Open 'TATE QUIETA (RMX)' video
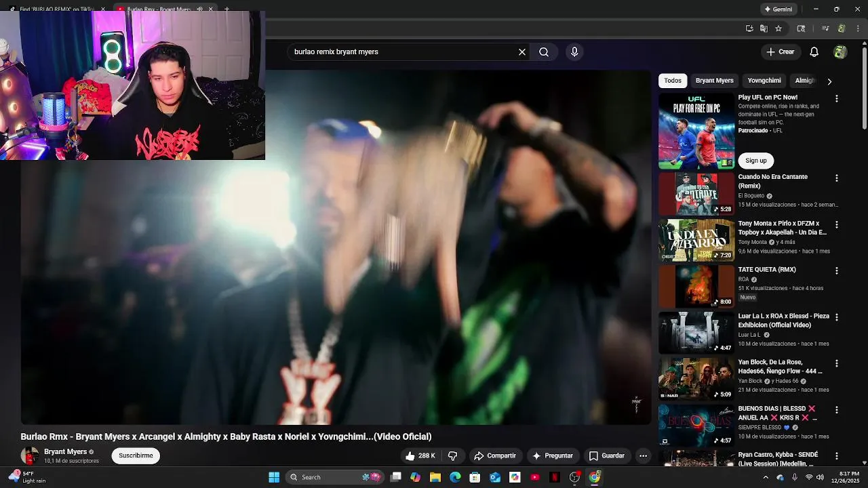The image size is (868, 488). tap(696, 287)
